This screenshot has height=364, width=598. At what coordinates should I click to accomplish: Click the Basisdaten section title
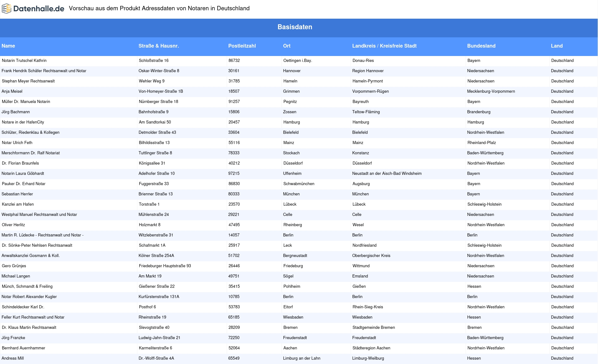(x=295, y=27)
